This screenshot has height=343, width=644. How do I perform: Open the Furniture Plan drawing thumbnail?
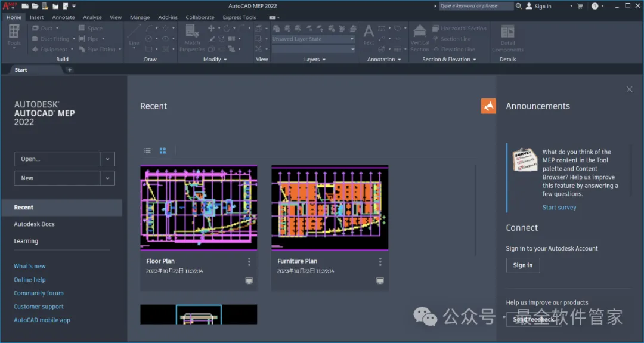[x=330, y=208]
